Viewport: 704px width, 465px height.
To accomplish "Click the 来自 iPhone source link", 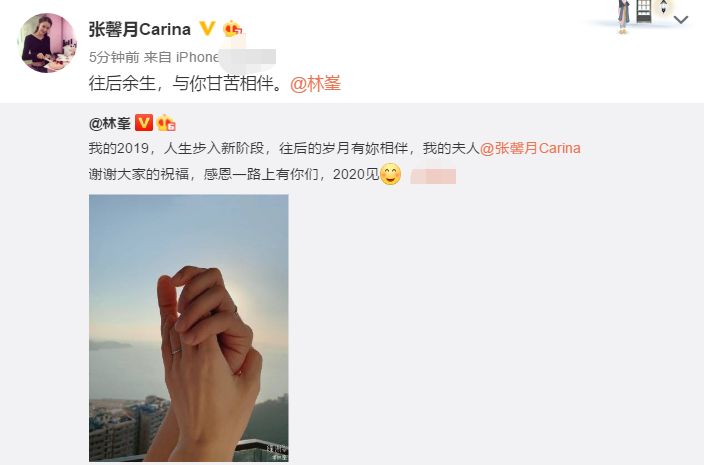I will [181, 57].
